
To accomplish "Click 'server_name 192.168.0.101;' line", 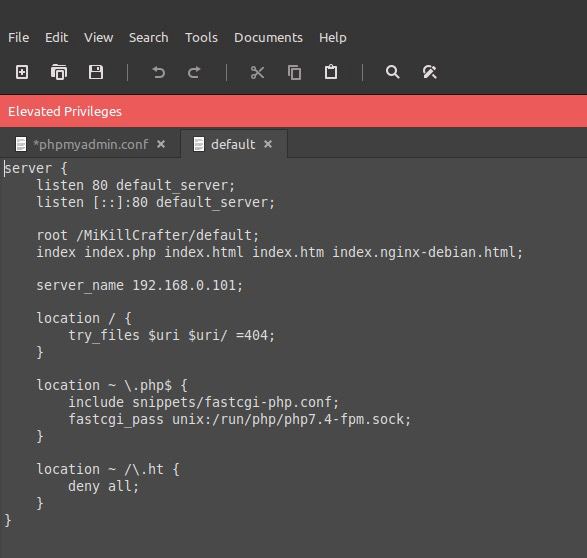I will [x=140, y=286].
